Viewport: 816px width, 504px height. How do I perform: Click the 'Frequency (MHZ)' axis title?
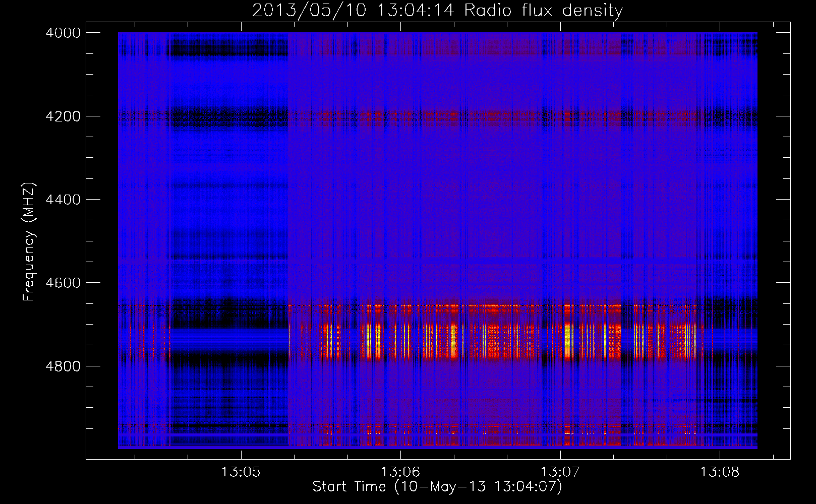(x=29, y=242)
